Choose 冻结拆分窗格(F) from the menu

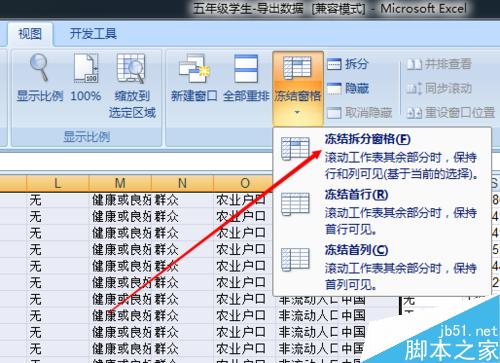382,156
